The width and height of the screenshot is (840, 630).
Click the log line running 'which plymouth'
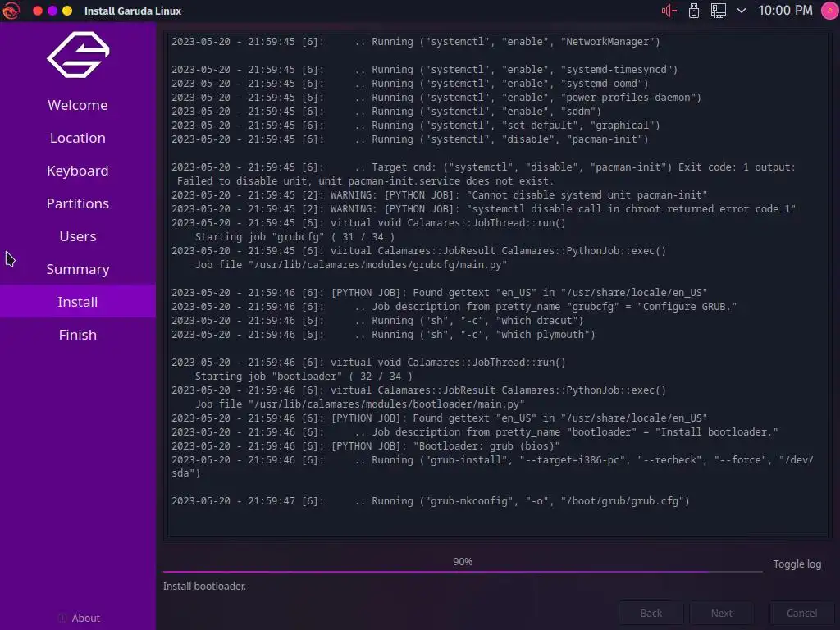[383, 335]
